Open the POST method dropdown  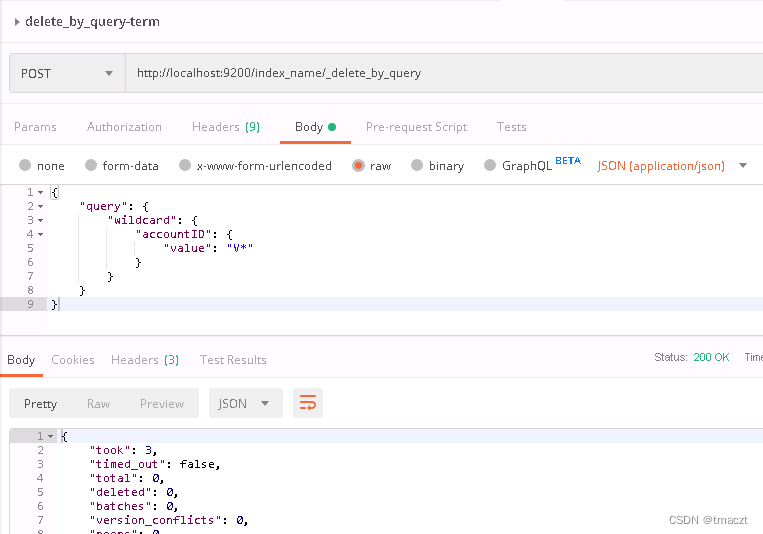pyautogui.click(x=67, y=74)
